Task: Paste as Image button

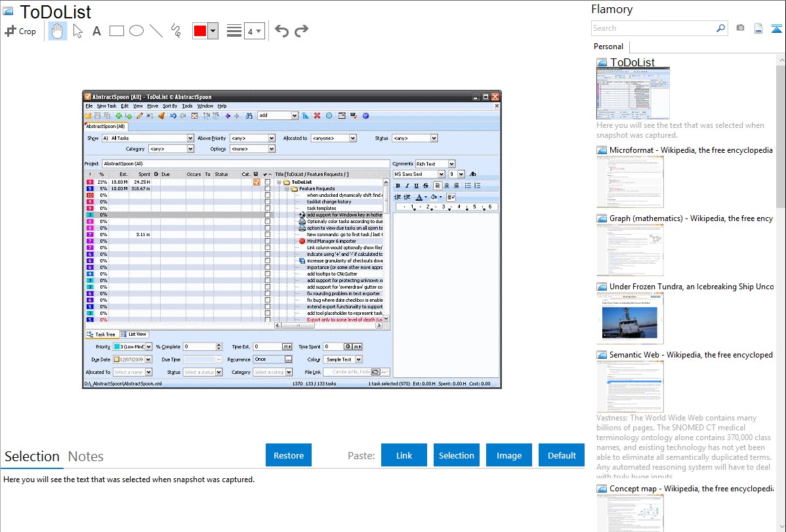Action: 509,455
